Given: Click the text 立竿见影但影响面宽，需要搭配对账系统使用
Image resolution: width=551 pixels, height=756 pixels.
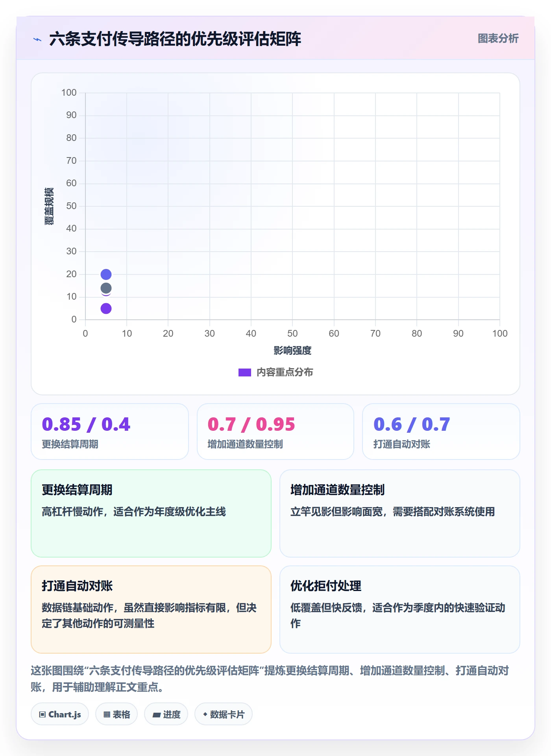Looking at the screenshot, I should point(393,511).
